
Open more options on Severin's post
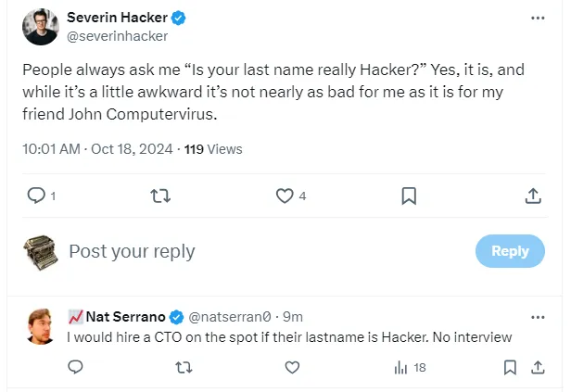[x=538, y=18]
